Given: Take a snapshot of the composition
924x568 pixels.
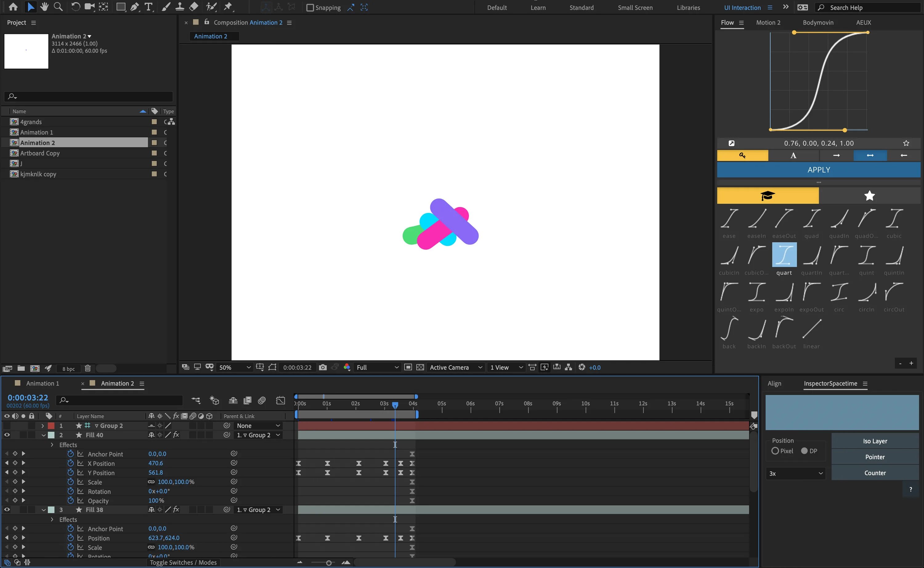Looking at the screenshot, I should point(322,367).
